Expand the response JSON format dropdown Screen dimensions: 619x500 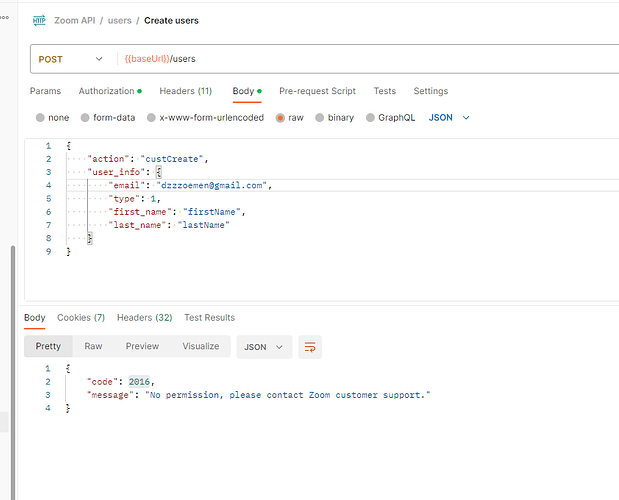[264, 347]
